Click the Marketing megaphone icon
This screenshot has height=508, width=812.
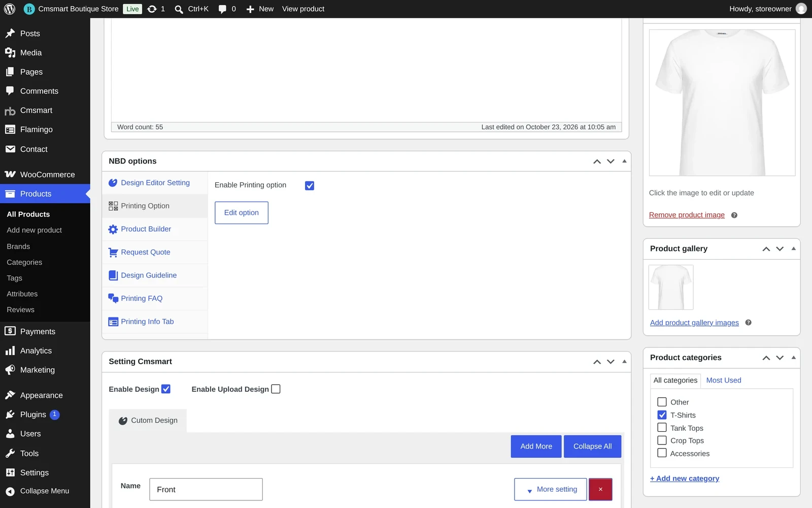point(10,370)
